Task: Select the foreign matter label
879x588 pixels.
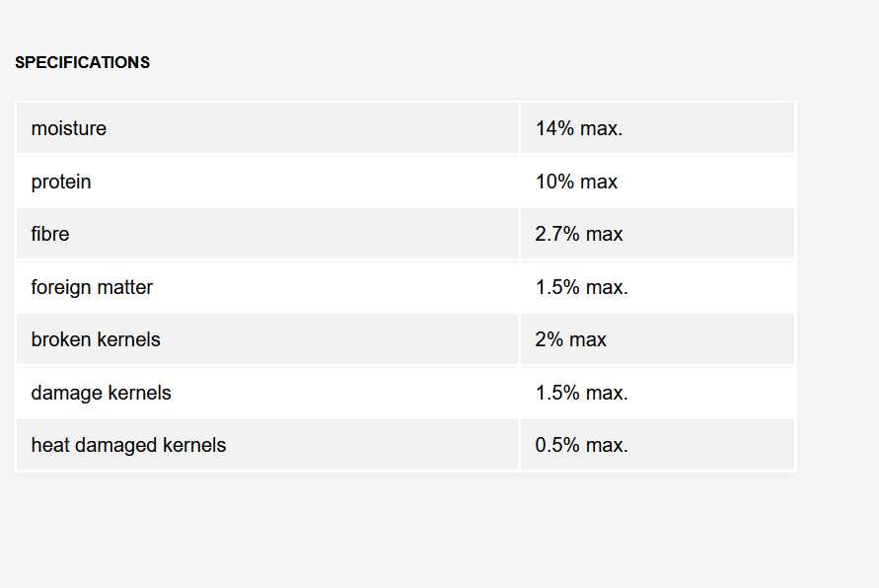Action: point(92,287)
